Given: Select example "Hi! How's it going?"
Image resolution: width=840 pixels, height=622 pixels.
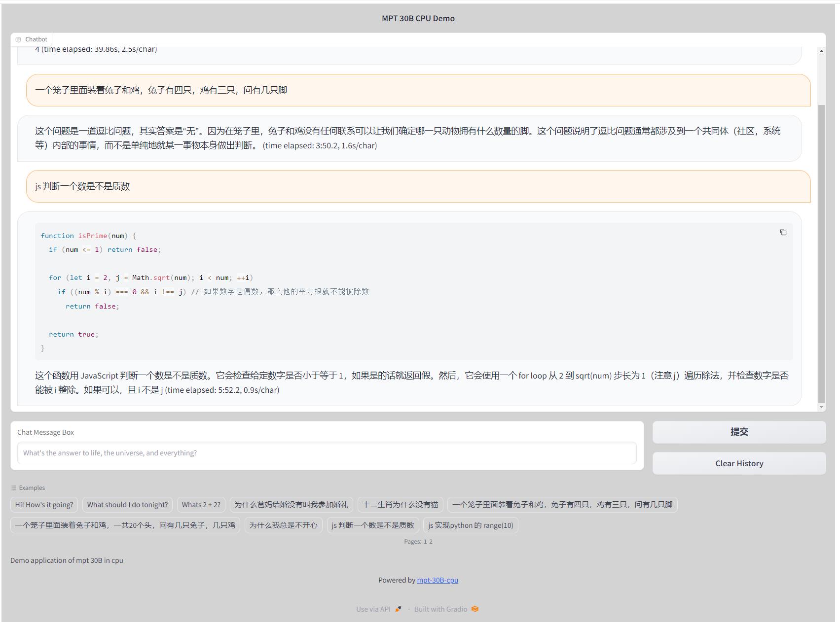Looking at the screenshot, I should tap(44, 505).
